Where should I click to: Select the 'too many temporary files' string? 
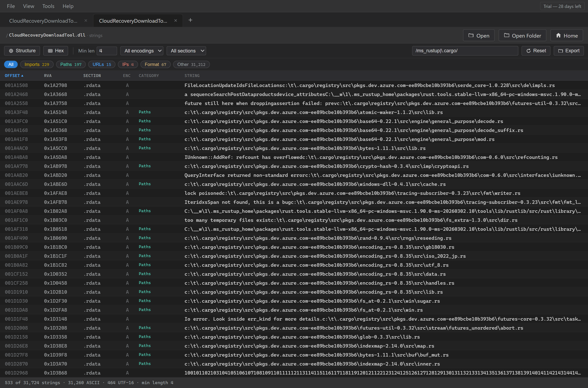coord(351,220)
